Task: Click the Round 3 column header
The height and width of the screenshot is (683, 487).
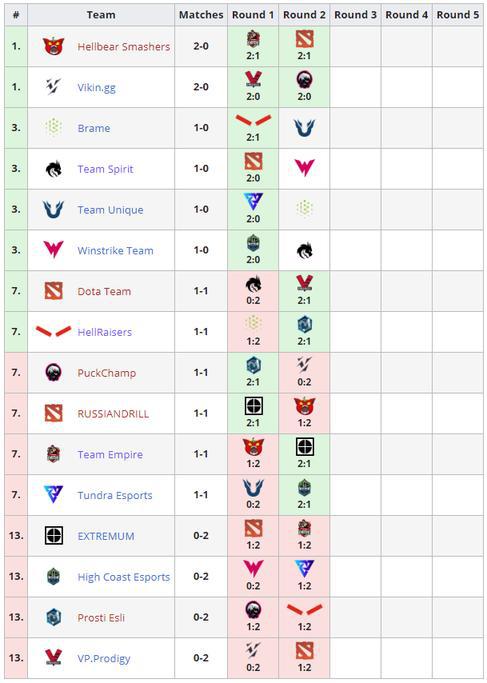Action: [x=355, y=15]
